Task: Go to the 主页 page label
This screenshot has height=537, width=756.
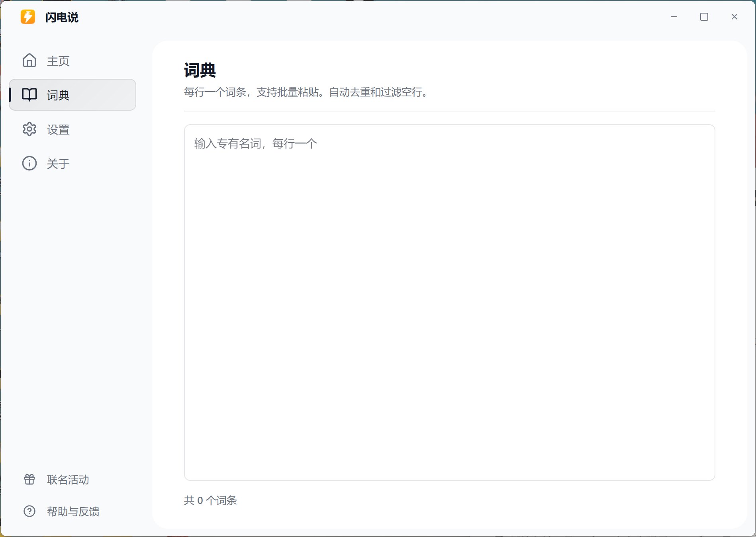Action: (x=58, y=61)
